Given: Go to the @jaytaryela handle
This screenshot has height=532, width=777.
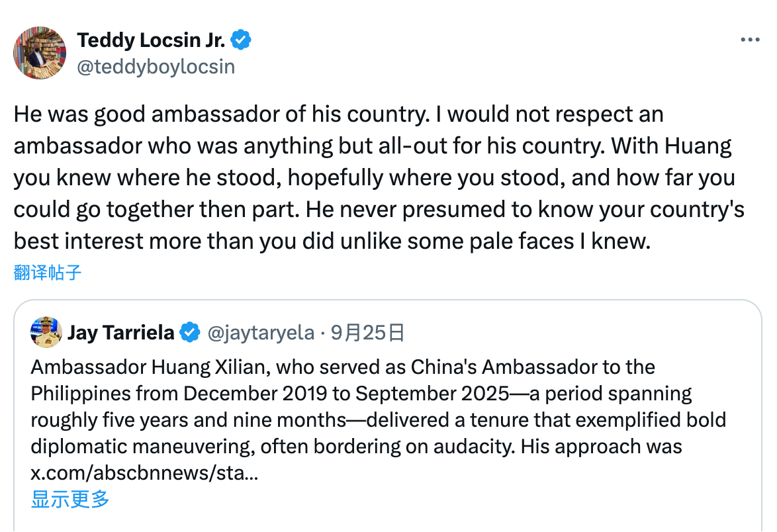Looking at the screenshot, I should (261, 332).
